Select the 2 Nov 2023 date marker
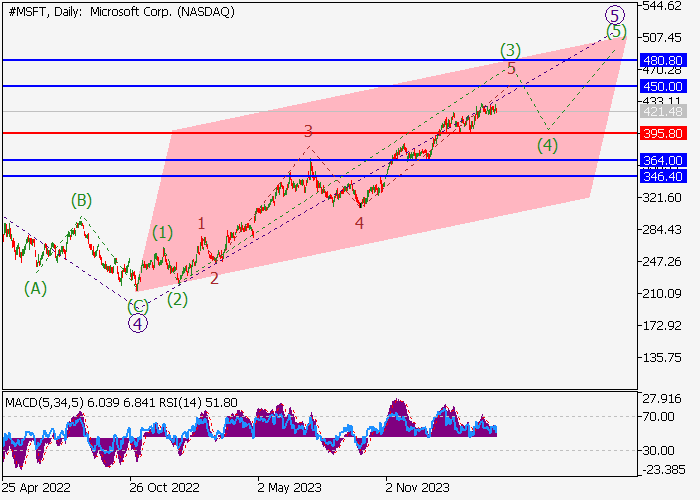 pyautogui.click(x=417, y=488)
